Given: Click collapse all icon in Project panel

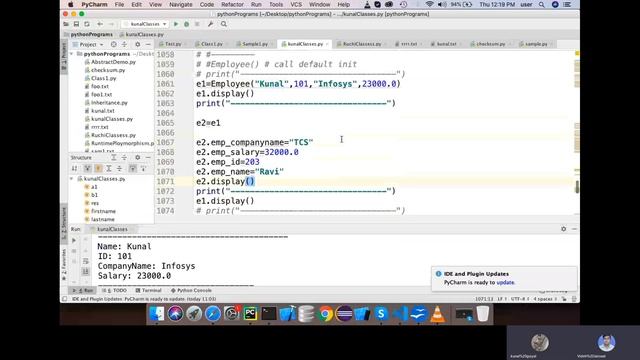Looking at the screenshot, I should [x=124, y=44].
